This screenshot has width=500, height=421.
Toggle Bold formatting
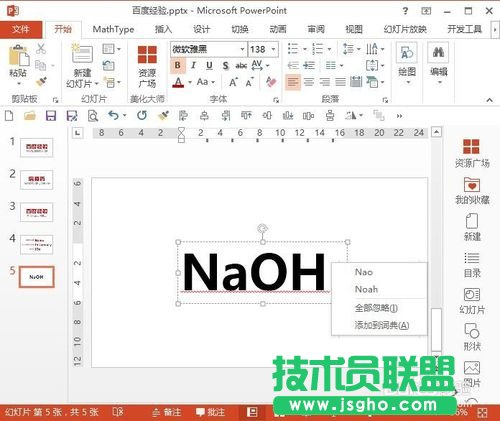tap(178, 66)
